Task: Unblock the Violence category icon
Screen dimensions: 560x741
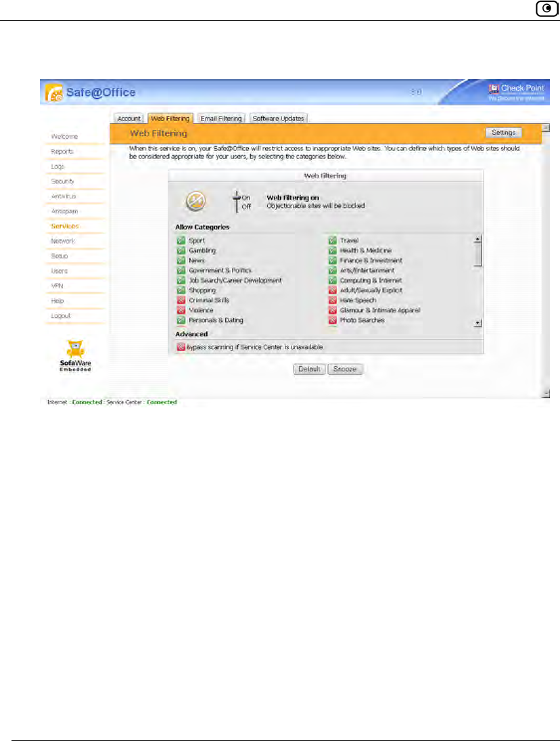Action: (181, 310)
